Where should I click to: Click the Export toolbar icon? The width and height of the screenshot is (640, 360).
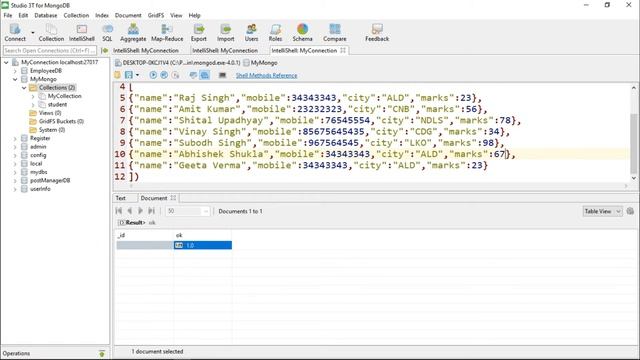[x=199, y=32]
